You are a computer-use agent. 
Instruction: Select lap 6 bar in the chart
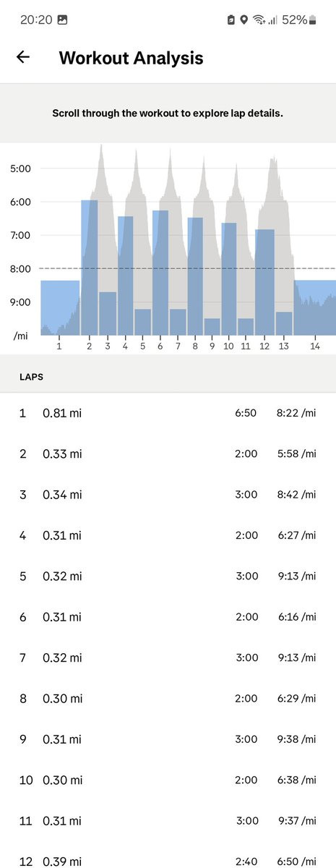160,273
